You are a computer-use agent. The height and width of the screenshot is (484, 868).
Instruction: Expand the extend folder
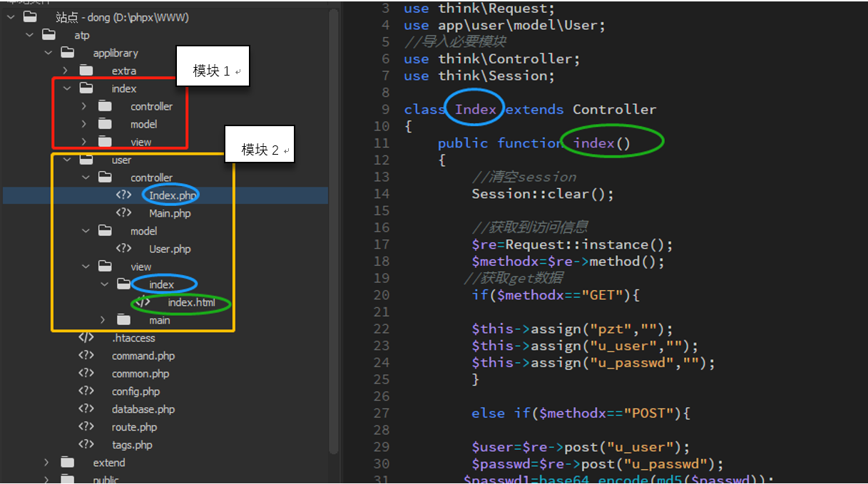tap(46, 462)
